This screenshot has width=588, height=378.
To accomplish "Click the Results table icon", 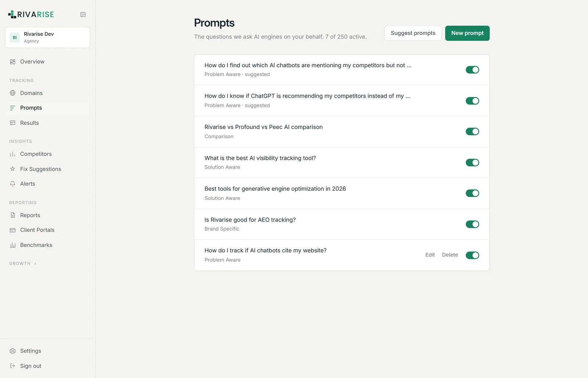I will [x=12, y=123].
